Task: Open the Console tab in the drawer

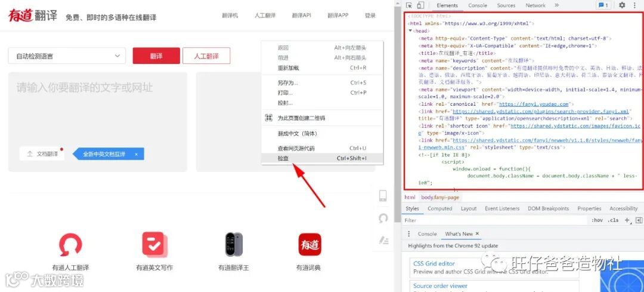Action: coord(427,233)
